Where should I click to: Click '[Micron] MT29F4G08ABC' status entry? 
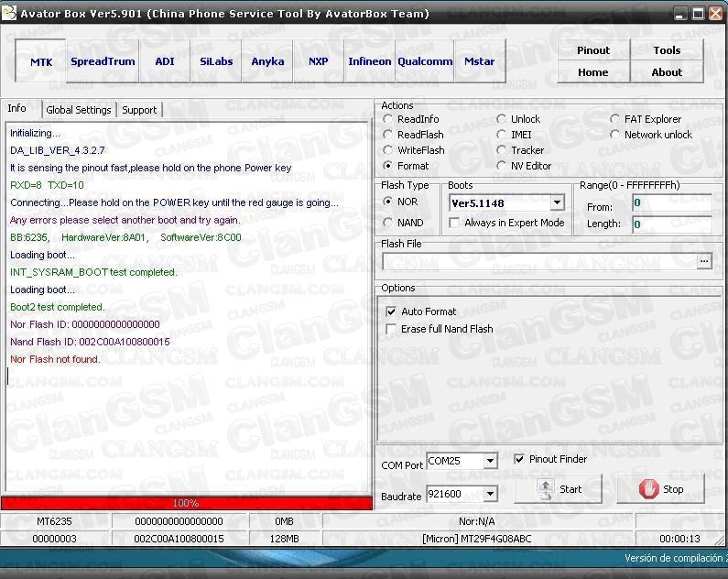point(477,539)
